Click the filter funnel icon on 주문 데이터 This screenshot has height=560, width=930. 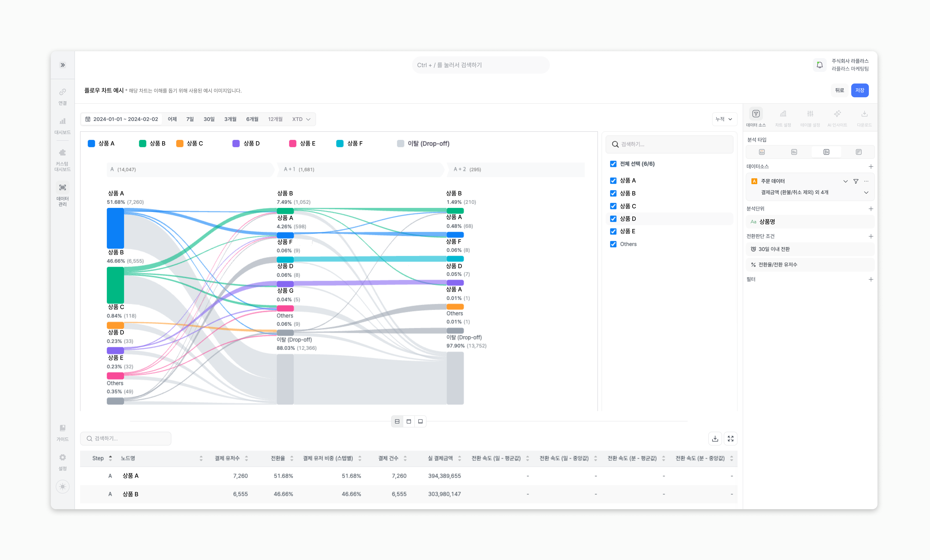(x=856, y=181)
